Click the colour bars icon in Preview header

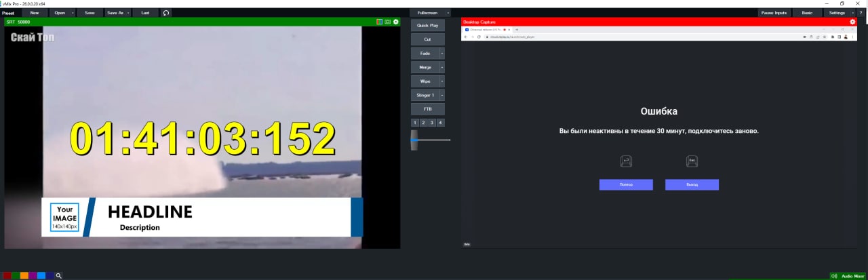380,22
